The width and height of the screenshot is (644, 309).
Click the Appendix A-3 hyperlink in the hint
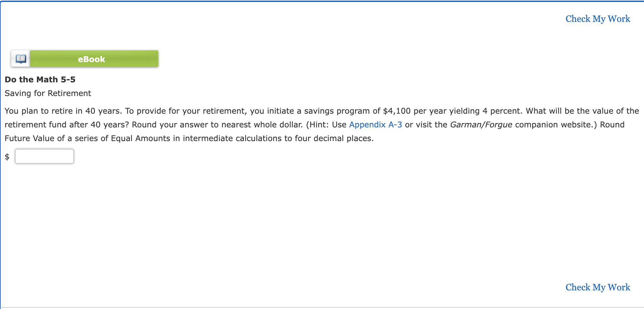[x=375, y=124]
